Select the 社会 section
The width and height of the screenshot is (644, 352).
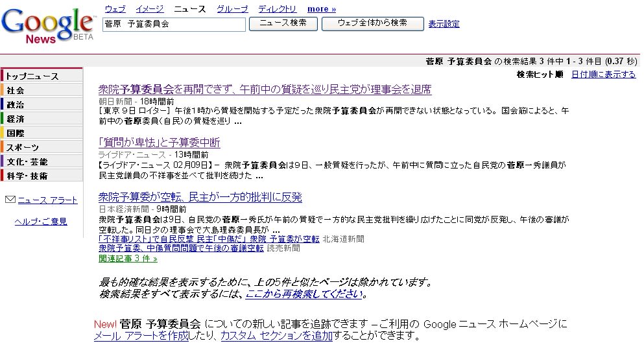tap(42, 90)
